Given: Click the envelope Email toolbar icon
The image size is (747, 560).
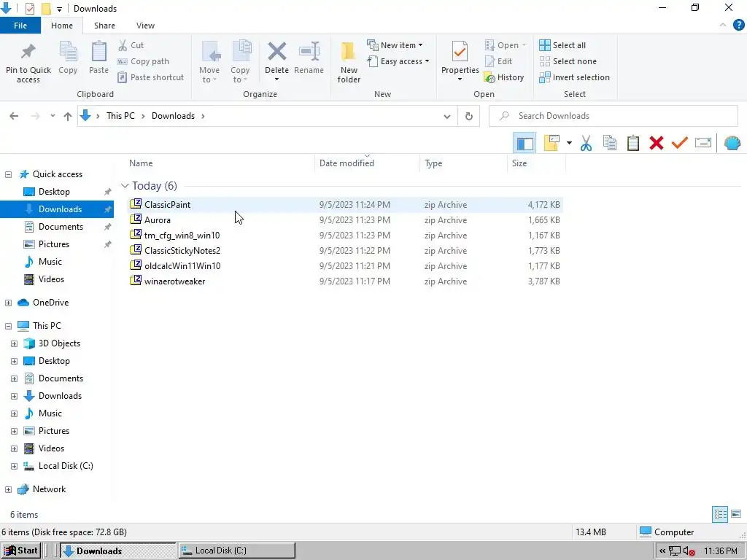Looking at the screenshot, I should [x=703, y=143].
